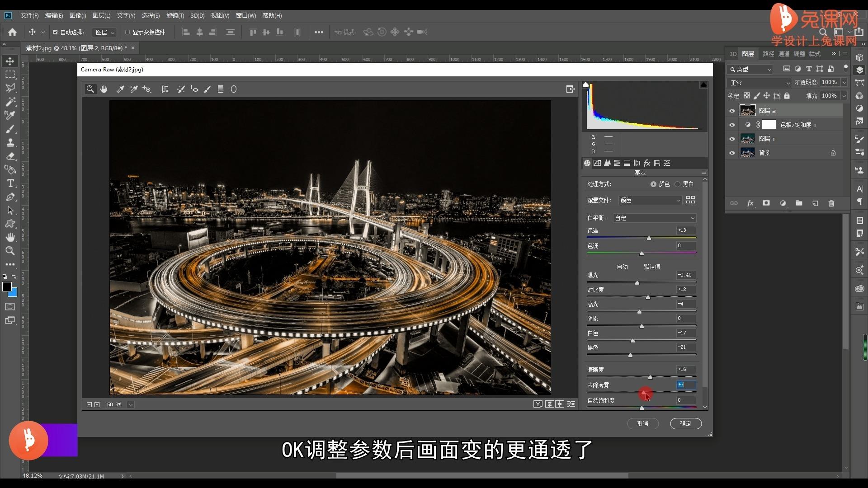Open the 白平衡 white balance dropdown
The width and height of the screenshot is (868, 488).
pyautogui.click(x=654, y=218)
